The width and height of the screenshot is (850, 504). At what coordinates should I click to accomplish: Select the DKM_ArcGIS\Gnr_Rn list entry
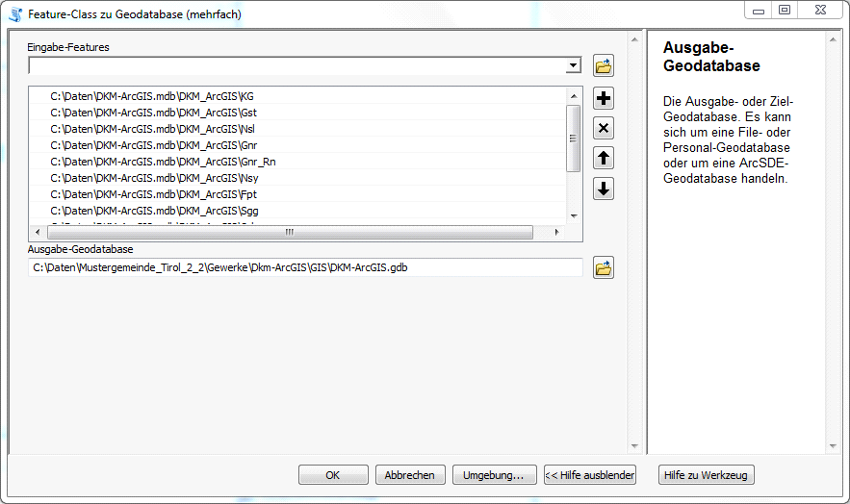pyautogui.click(x=163, y=162)
